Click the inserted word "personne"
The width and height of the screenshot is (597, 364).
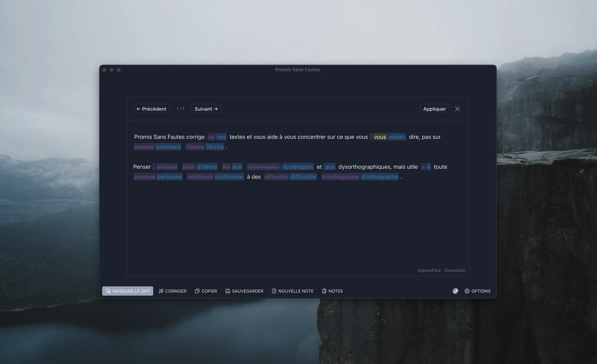pyautogui.click(x=169, y=177)
